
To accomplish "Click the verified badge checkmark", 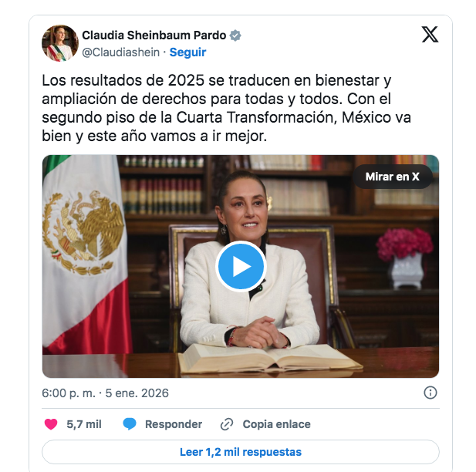I will (235, 35).
